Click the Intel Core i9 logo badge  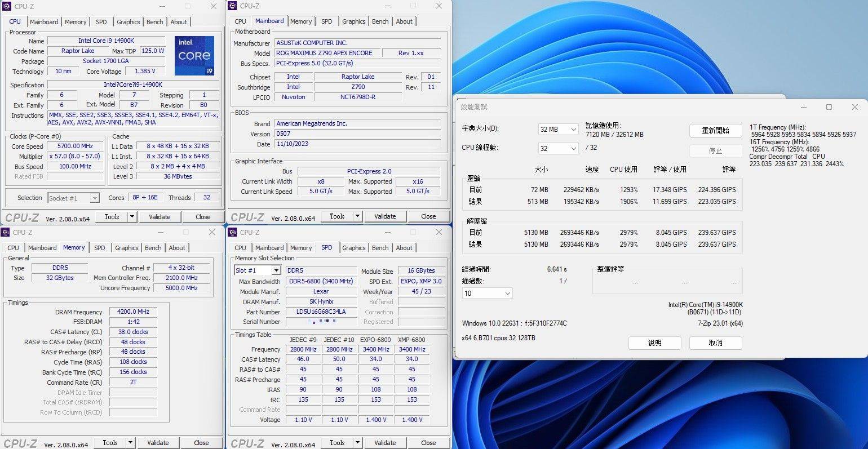(194, 56)
